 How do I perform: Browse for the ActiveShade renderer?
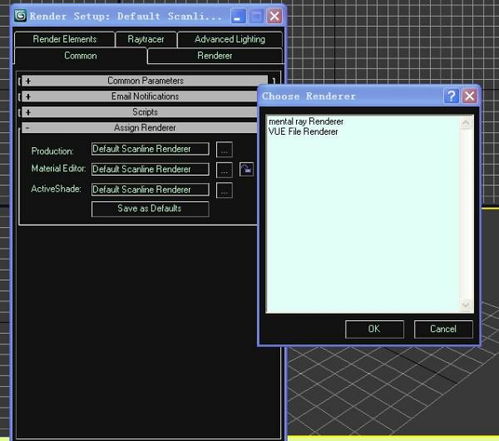(x=224, y=190)
